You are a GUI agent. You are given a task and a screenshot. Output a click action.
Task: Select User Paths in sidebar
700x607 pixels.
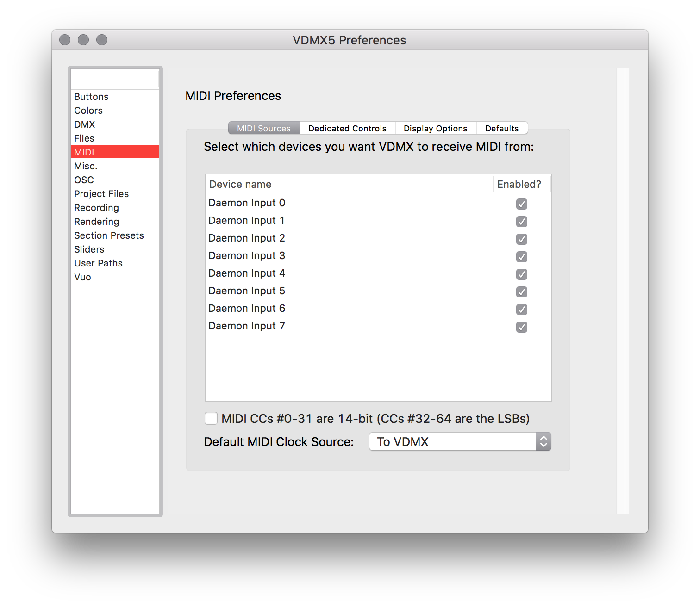coord(115,263)
